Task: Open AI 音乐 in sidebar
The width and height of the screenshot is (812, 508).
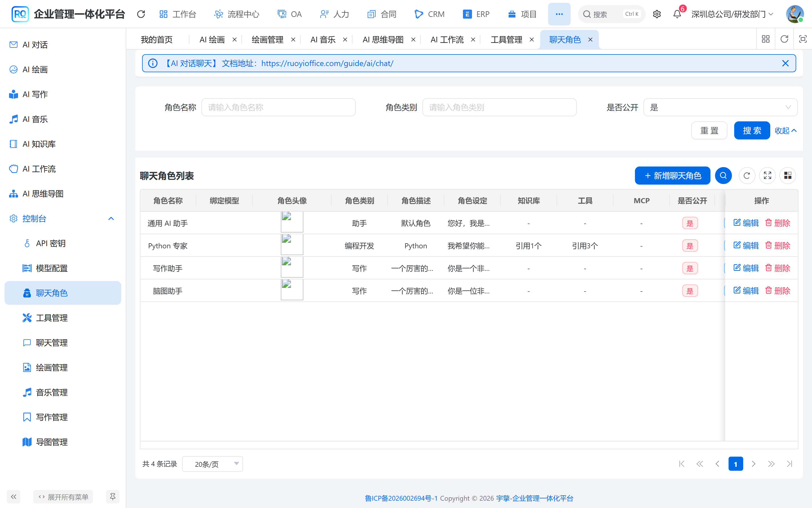Action: (63, 119)
